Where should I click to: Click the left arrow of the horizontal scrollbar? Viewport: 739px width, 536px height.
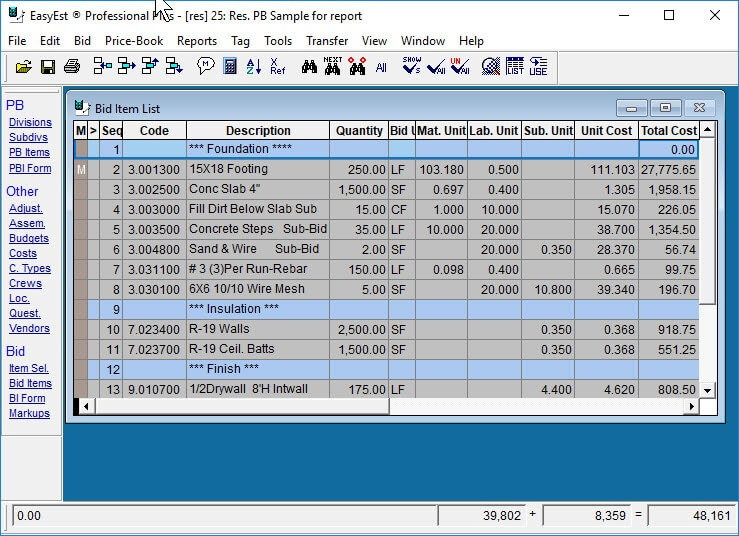[86, 406]
